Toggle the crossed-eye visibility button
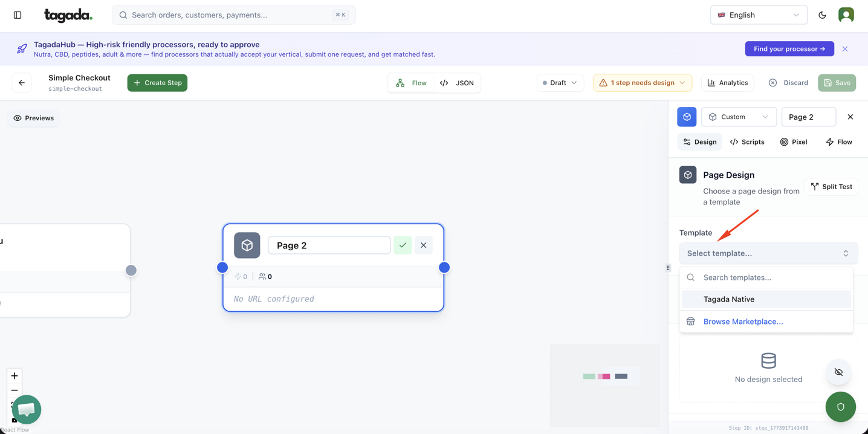This screenshot has height=434, width=868. 838,372
